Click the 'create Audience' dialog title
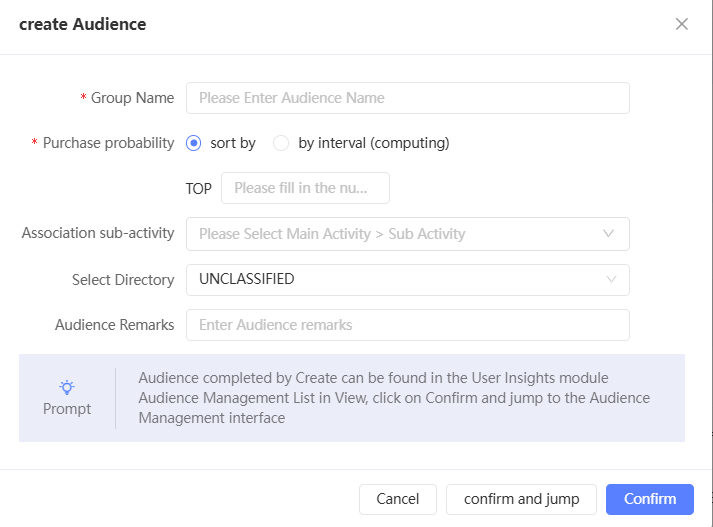Viewport: 713px width, 527px height. pyautogui.click(x=82, y=24)
